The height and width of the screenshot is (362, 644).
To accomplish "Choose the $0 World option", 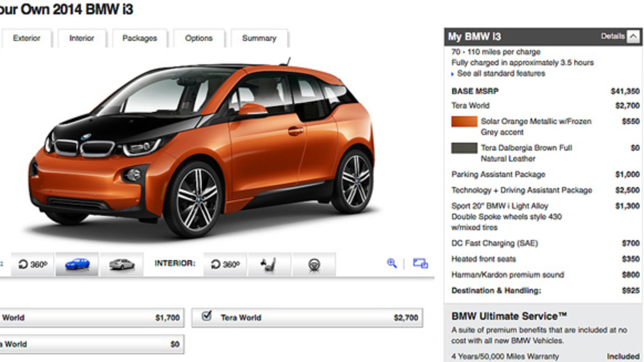I will click(x=90, y=344).
